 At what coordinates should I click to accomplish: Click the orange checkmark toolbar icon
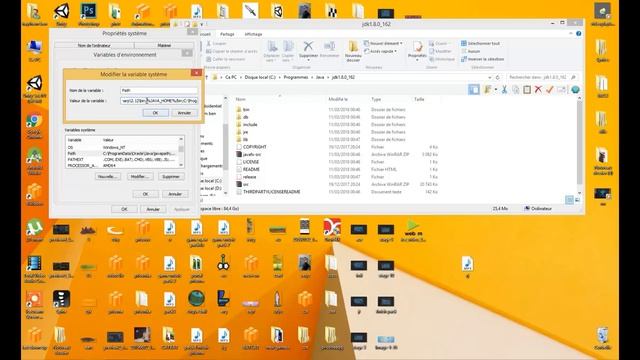point(550,89)
